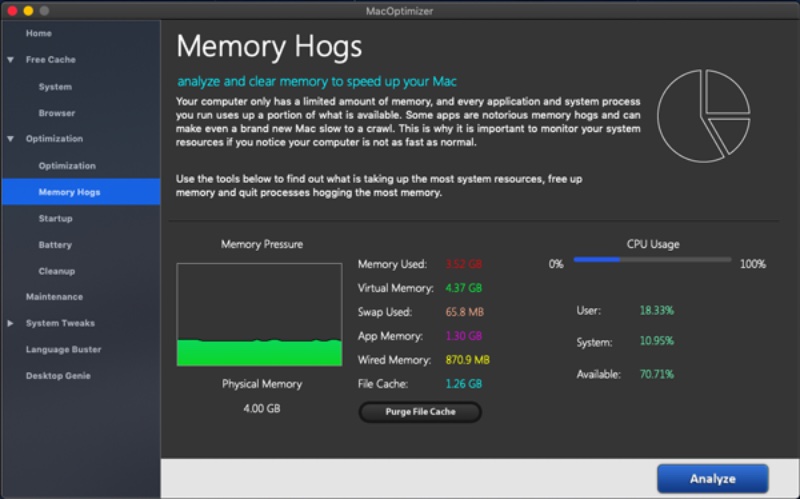Select Memory Hogs in sidebar
The image size is (800, 499).
pyautogui.click(x=69, y=192)
